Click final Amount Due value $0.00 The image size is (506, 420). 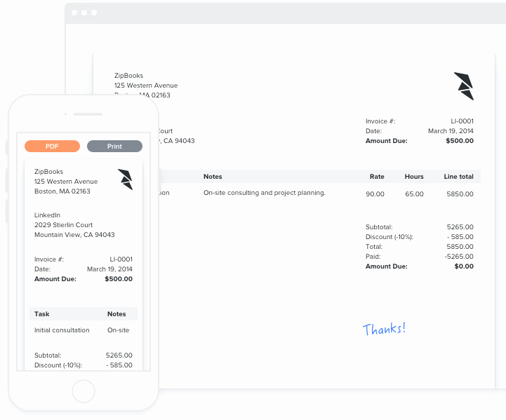click(464, 266)
